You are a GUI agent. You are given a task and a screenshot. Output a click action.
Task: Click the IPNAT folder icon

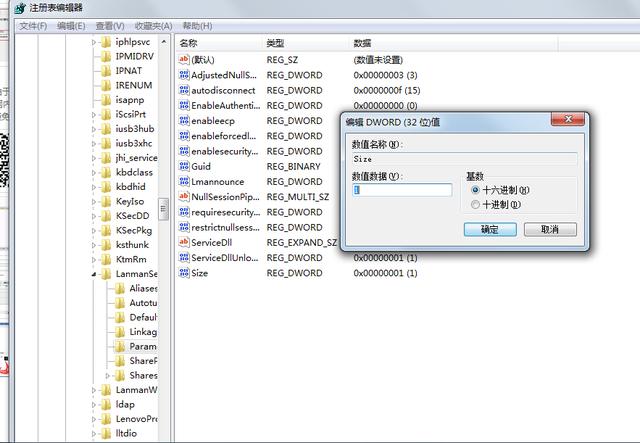click(x=106, y=71)
